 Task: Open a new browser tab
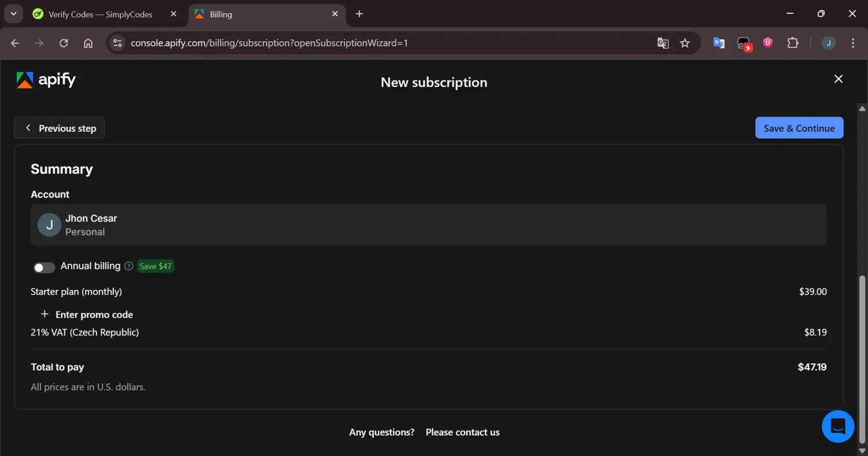tap(359, 14)
